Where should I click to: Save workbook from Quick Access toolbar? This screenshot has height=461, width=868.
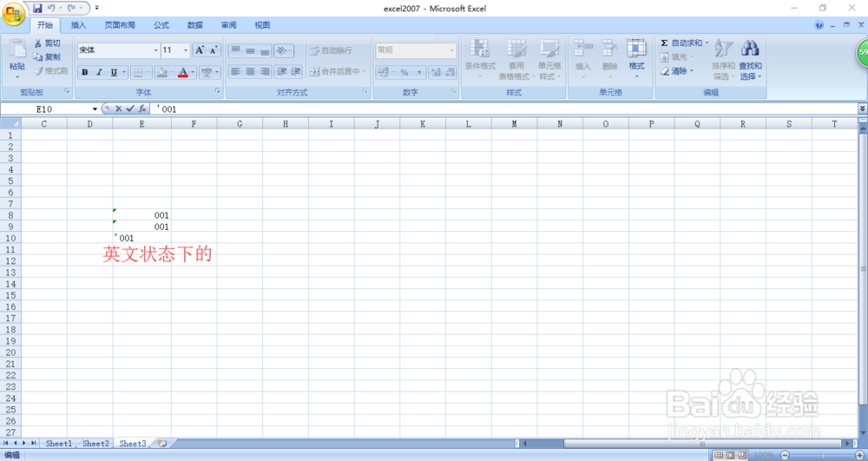tap(37, 9)
